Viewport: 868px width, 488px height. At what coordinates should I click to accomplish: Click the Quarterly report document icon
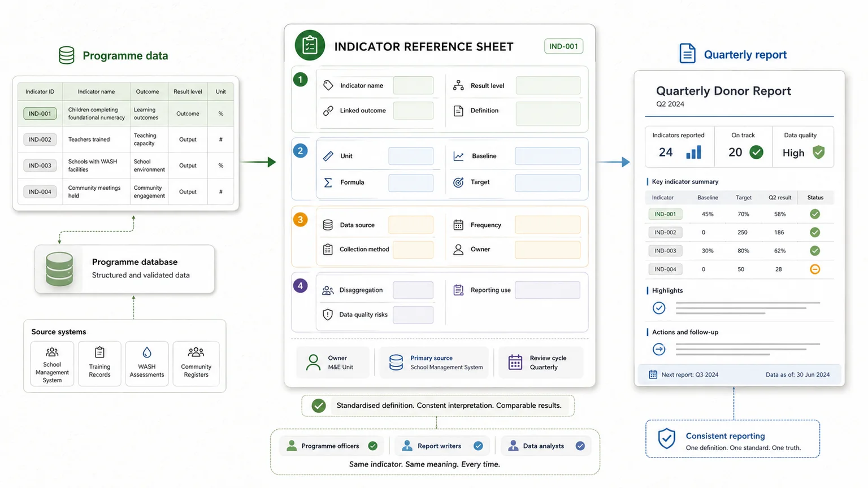click(x=687, y=54)
